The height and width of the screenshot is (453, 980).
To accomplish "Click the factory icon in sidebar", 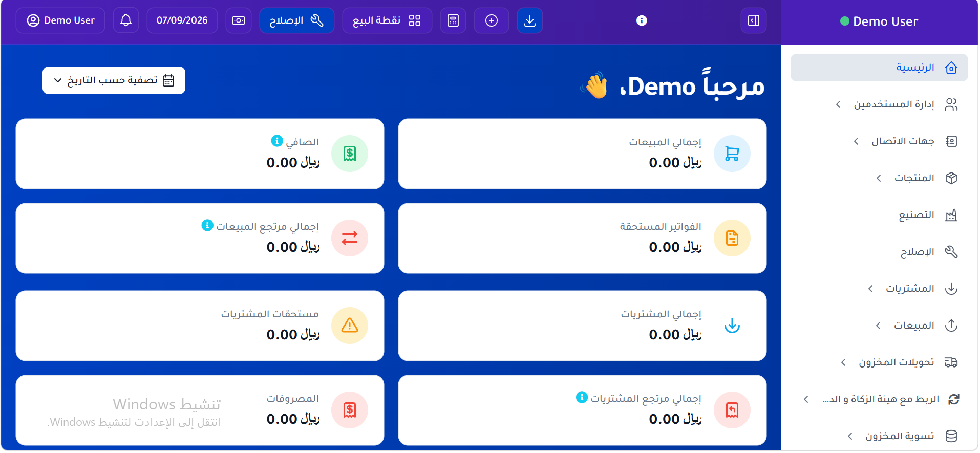I will click(x=951, y=215).
